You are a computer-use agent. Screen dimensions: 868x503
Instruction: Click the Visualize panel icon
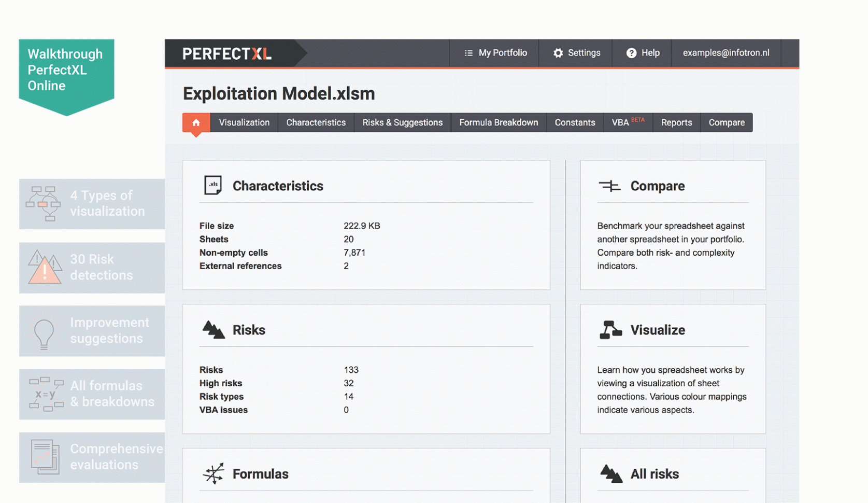click(610, 330)
